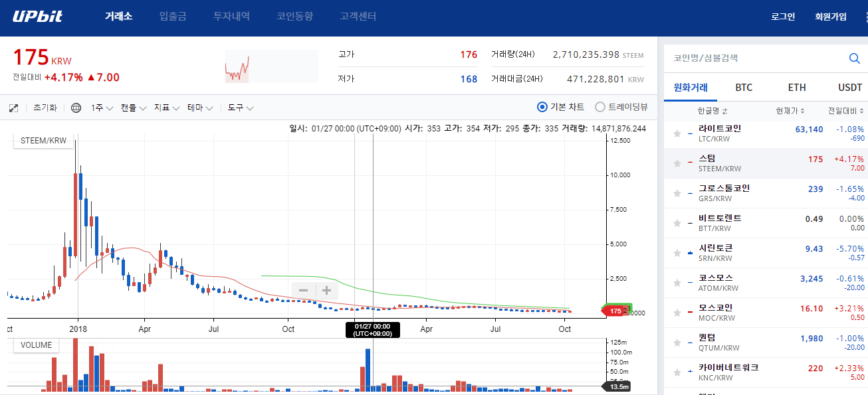This screenshot has width=868, height=395.
Task: Click the 고가 value 176
Action: (x=469, y=54)
